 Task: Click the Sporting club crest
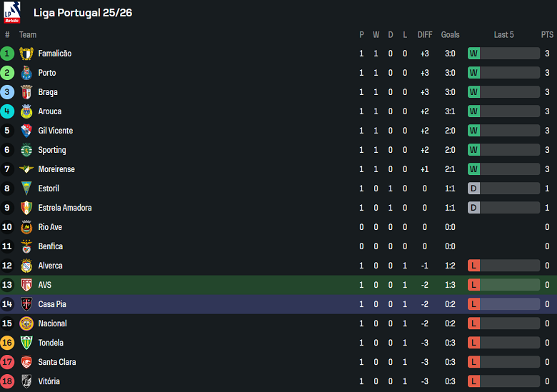(x=26, y=150)
